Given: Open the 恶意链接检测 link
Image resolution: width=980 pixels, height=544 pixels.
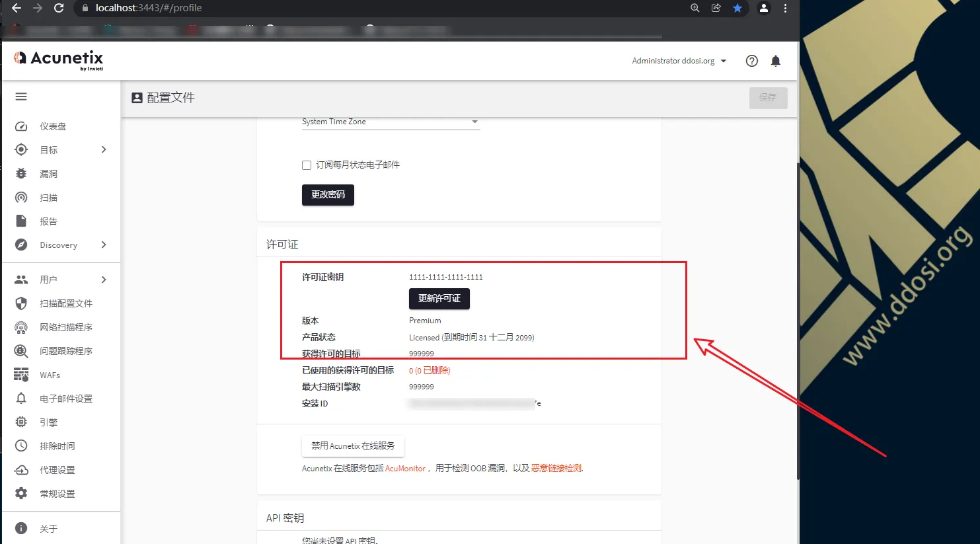Looking at the screenshot, I should [556, 469].
